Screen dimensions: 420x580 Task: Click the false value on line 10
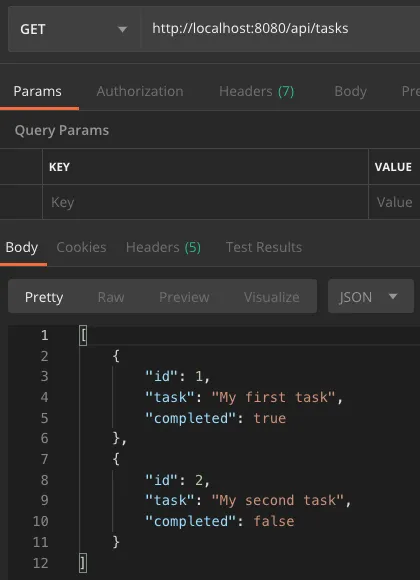274,521
